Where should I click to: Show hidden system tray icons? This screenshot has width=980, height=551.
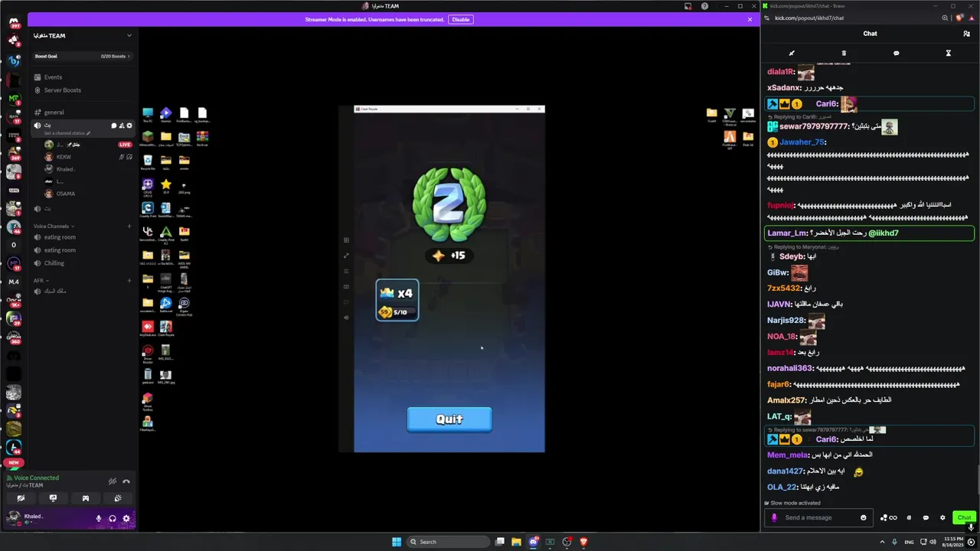(881, 542)
